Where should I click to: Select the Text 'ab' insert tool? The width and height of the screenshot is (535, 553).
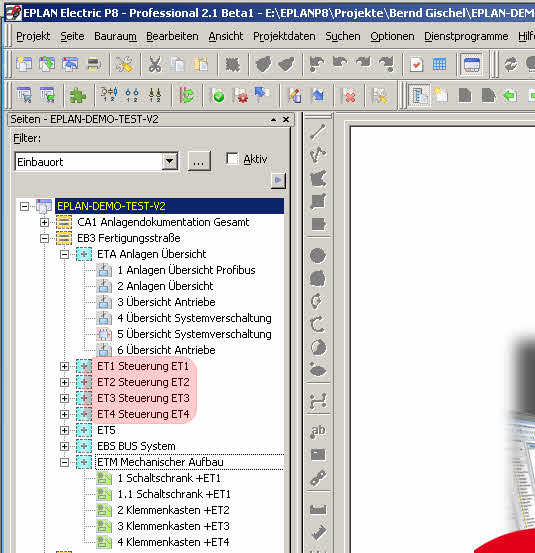click(x=318, y=431)
